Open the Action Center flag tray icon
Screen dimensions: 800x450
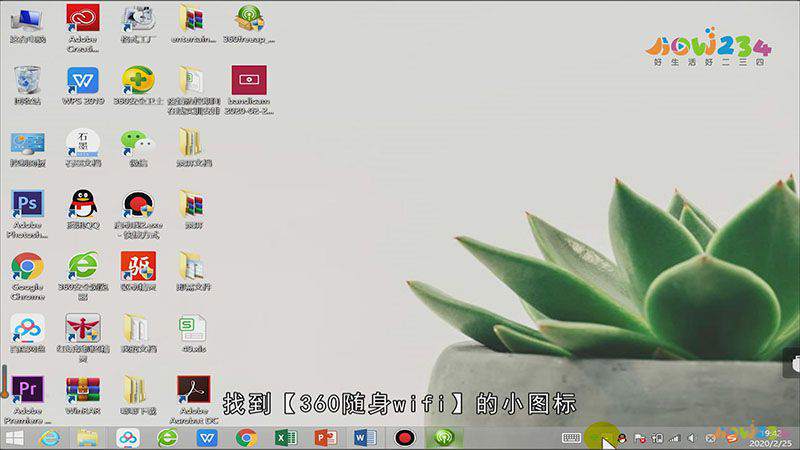[640, 438]
